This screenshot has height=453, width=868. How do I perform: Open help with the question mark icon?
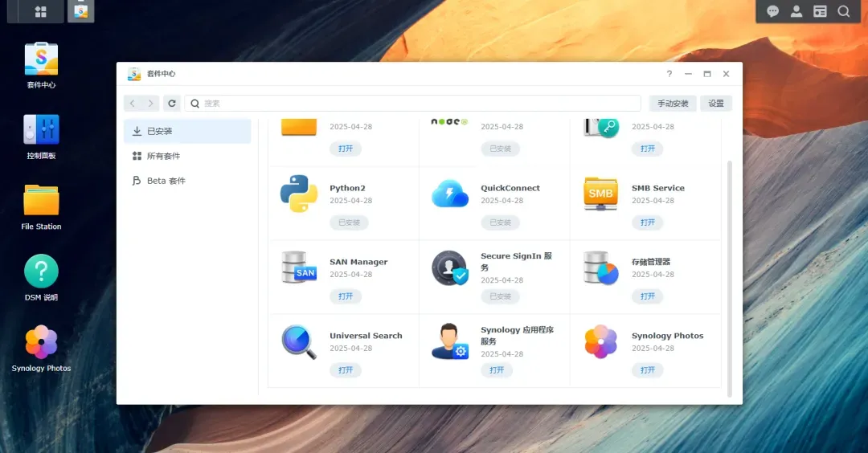click(x=669, y=74)
